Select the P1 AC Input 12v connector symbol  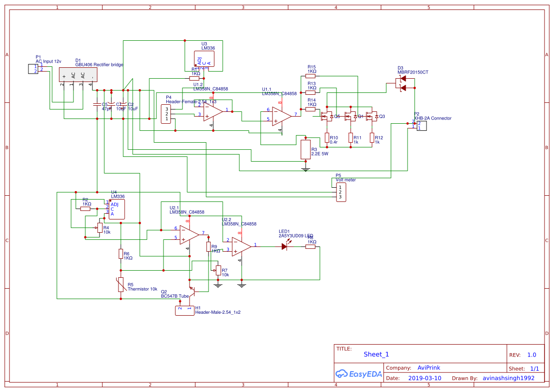point(33,69)
